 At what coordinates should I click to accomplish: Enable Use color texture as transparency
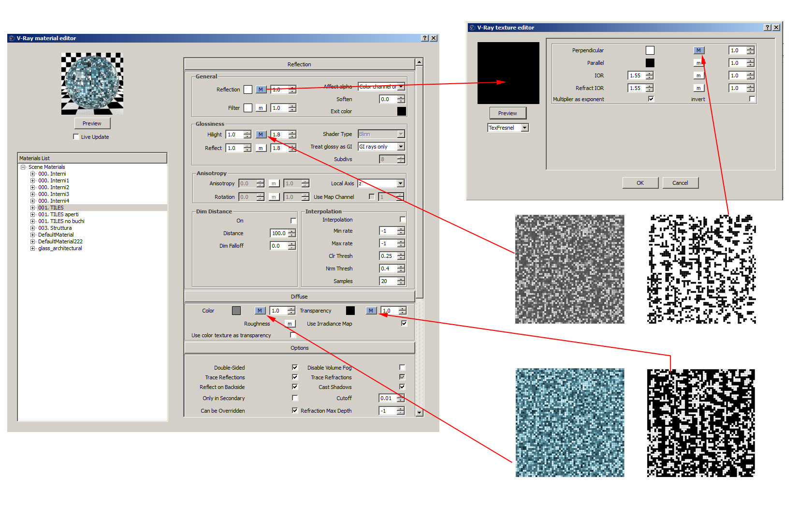click(293, 335)
